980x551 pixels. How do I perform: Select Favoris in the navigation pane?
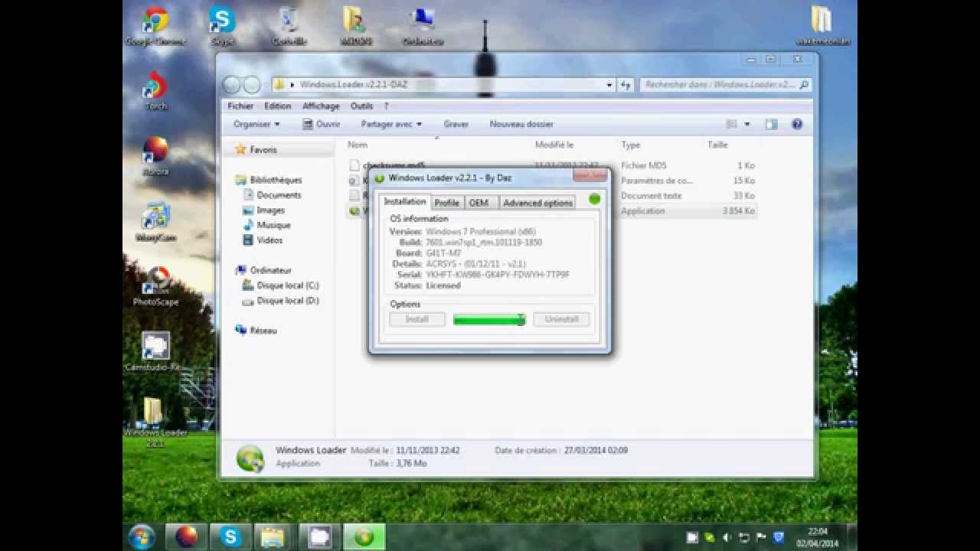(x=263, y=150)
